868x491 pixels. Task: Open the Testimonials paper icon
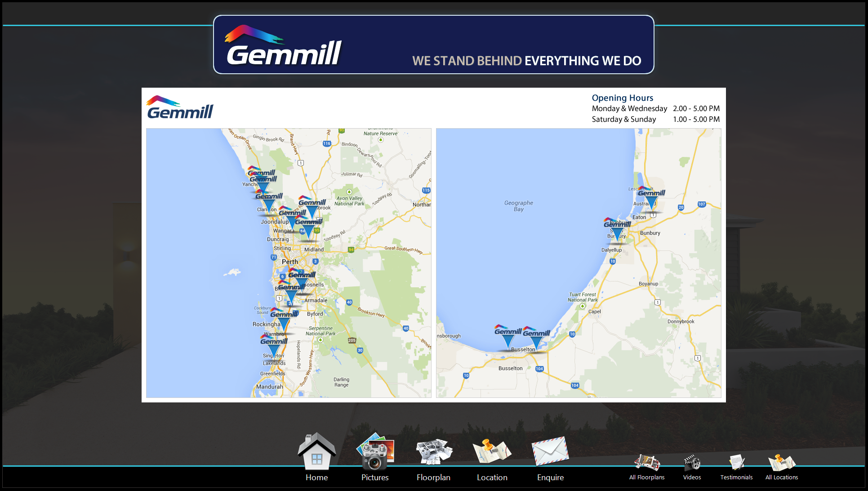pyautogui.click(x=736, y=462)
